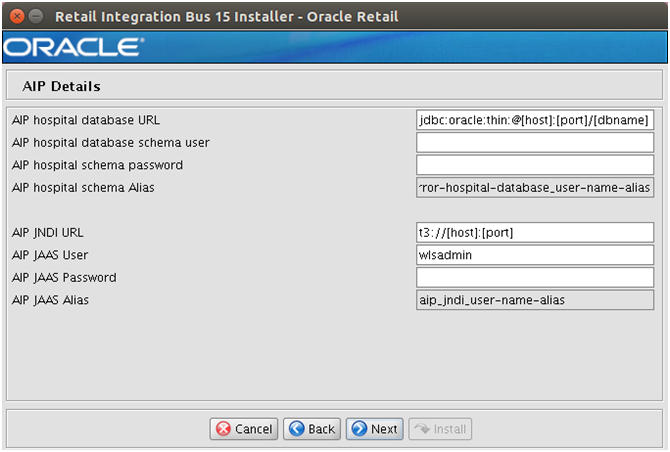Click the 'AIP hospital schema password' label
This screenshot has height=452, width=670.
click(97, 165)
